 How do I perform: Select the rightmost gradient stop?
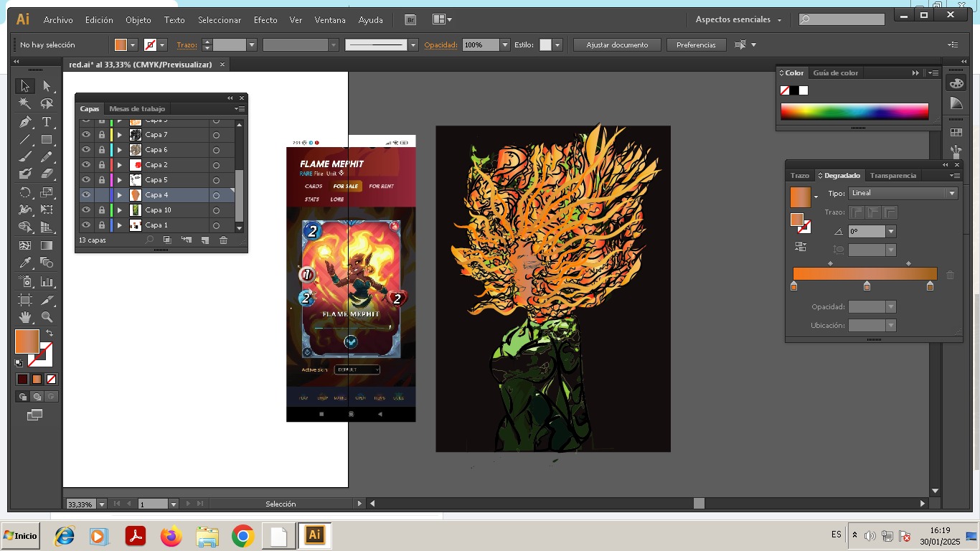(930, 286)
